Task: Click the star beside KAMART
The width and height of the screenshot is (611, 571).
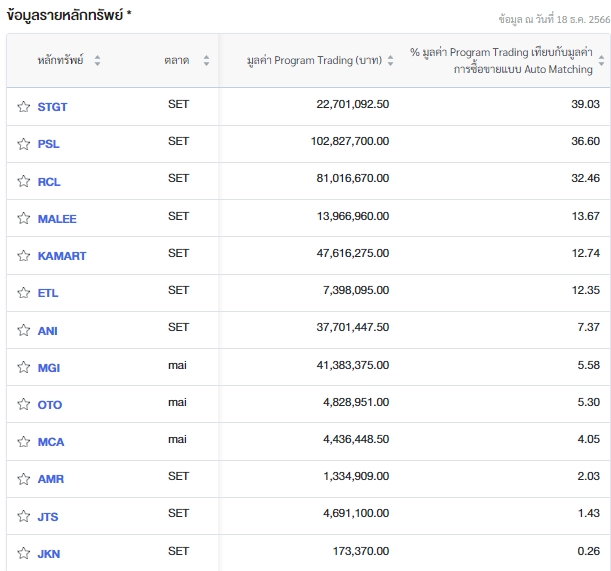Action: (23, 255)
